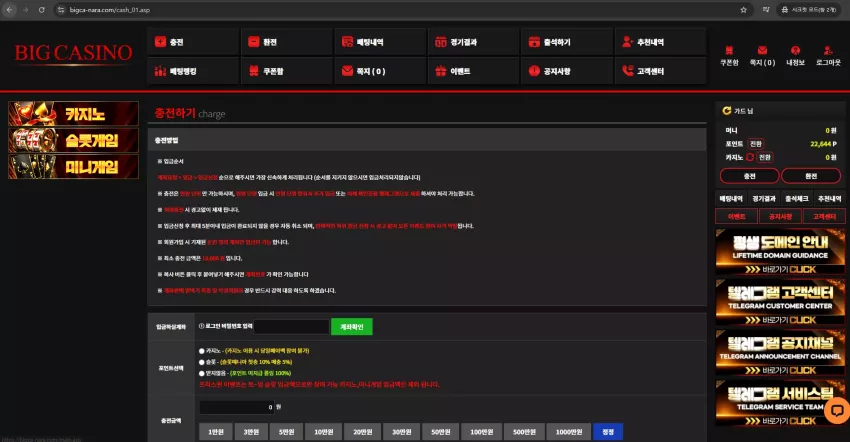
Task: Click the 3만원 amount button
Action: coord(251,432)
